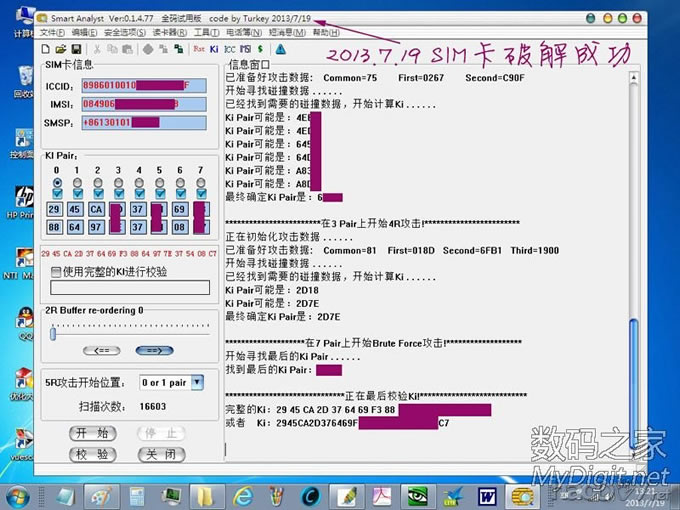Click the blue warning triangle toolbar icon

281,48
